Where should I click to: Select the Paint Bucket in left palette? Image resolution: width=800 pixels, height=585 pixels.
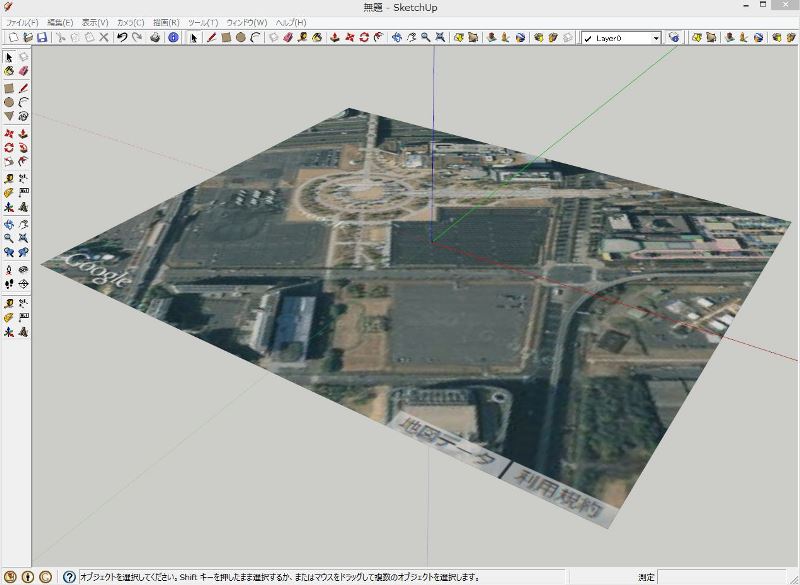tap(9, 71)
